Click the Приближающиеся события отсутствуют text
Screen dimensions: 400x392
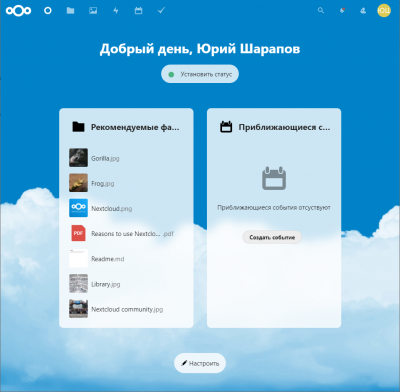(x=274, y=207)
